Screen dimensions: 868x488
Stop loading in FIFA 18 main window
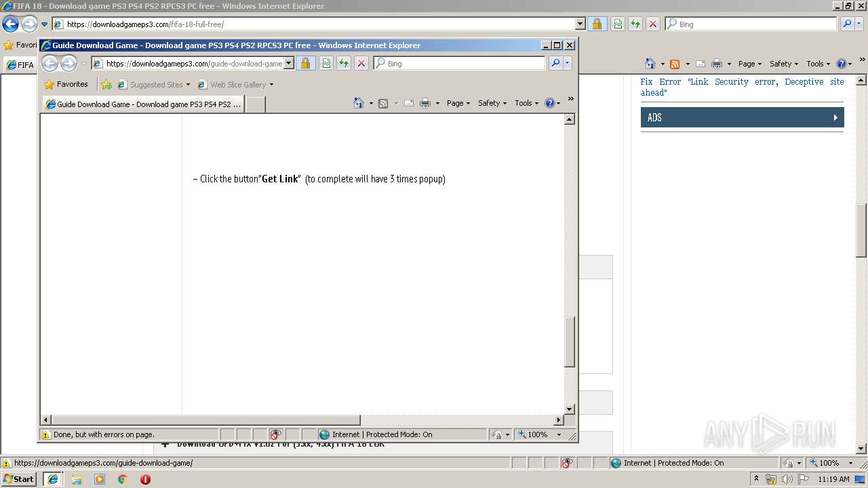[x=653, y=24]
